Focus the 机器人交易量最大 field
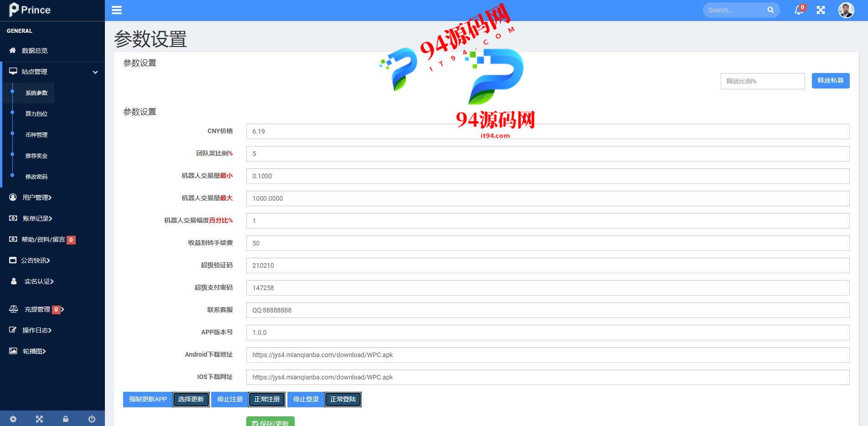Viewport: 868px width, 426px height. [x=548, y=198]
